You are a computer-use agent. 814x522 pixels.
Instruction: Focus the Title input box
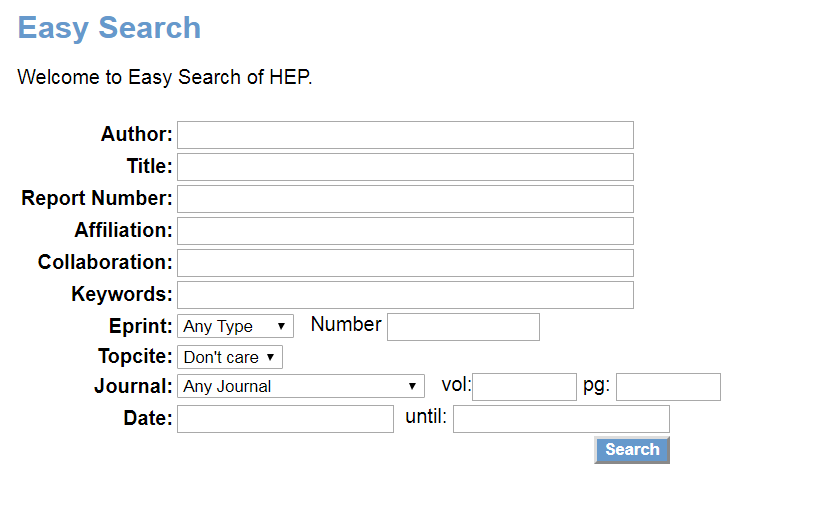coord(405,167)
